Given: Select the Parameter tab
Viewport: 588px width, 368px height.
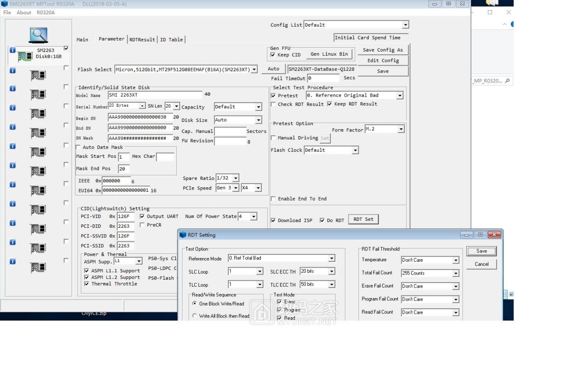Looking at the screenshot, I should tap(112, 39).
